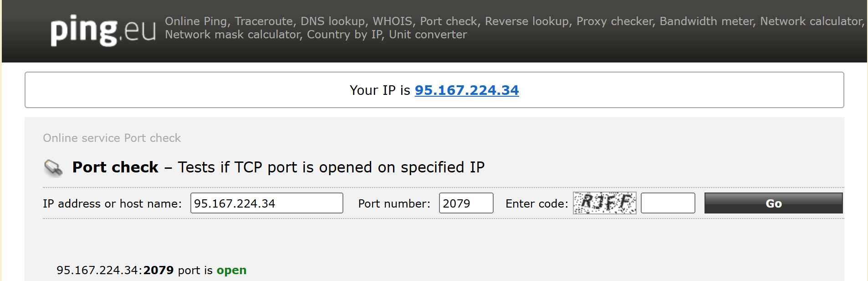This screenshot has height=281, width=868.
Task: Open the Reverse lookup link
Action: (526, 21)
